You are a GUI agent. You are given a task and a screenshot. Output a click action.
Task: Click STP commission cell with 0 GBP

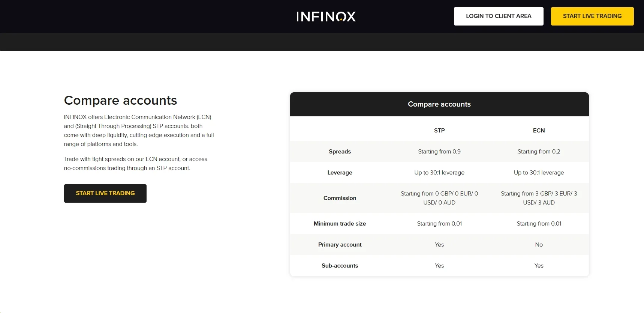(439, 198)
